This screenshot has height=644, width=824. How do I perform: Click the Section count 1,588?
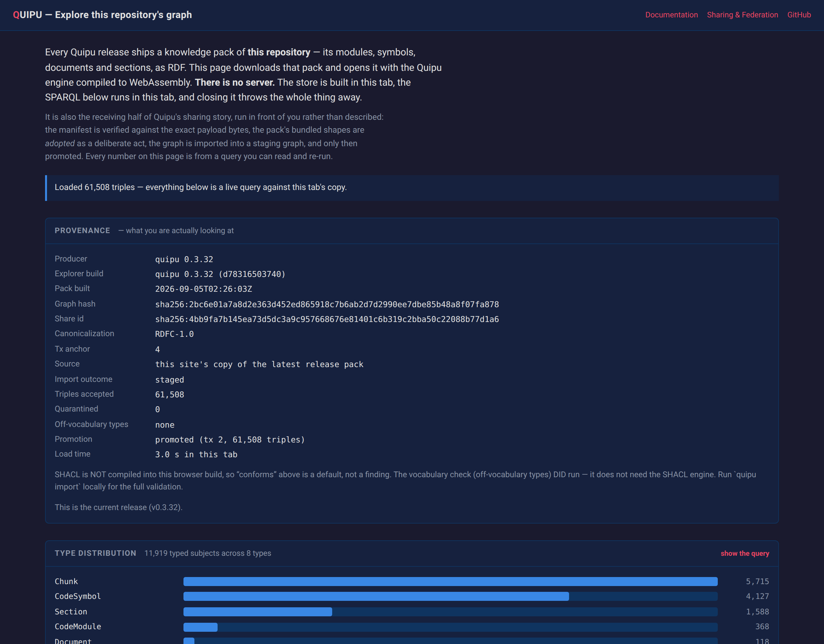pyautogui.click(x=757, y=611)
